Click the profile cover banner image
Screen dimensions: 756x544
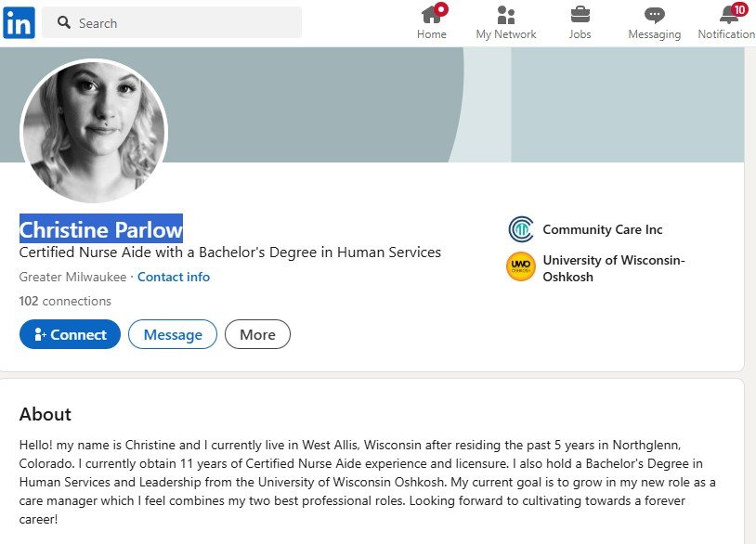[464, 104]
